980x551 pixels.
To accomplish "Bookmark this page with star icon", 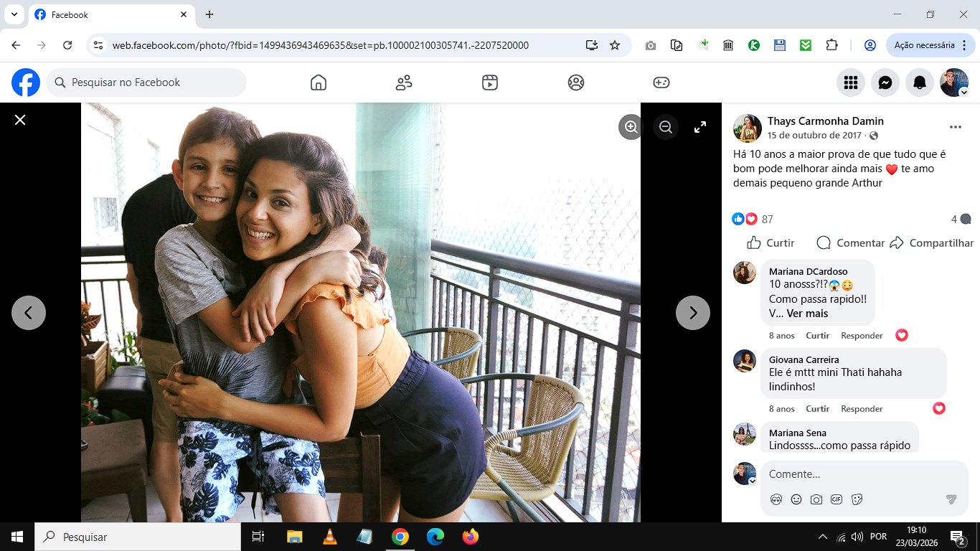I will coord(615,45).
